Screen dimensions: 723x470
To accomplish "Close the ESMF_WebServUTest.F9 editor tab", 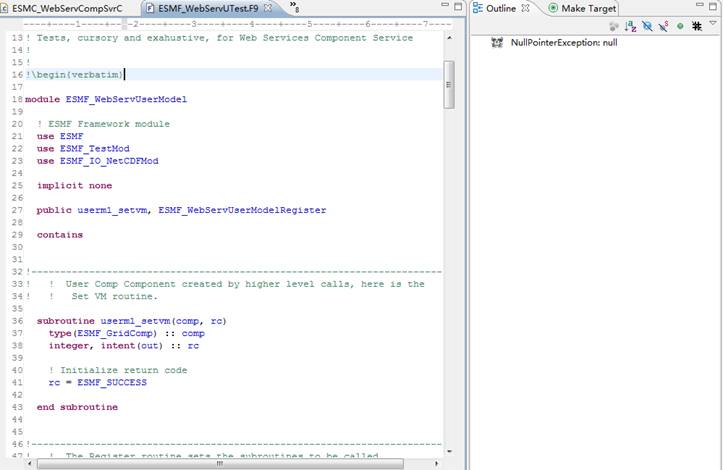I will pyautogui.click(x=267, y=8).
